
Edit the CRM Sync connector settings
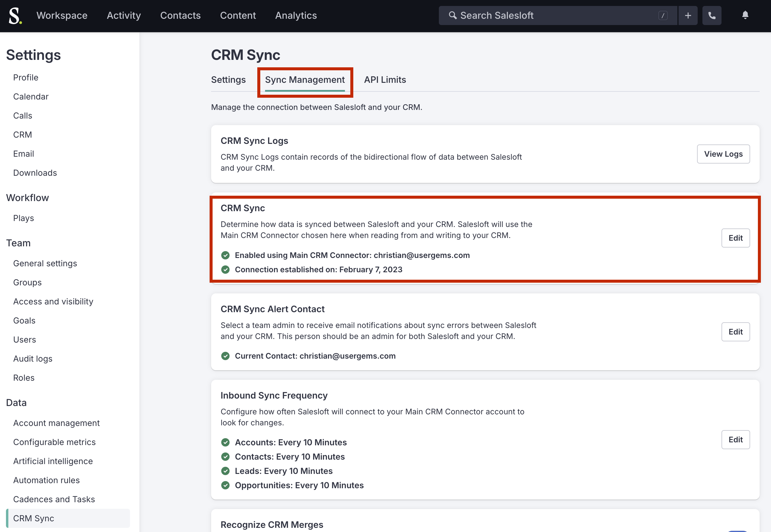[735, 238]
